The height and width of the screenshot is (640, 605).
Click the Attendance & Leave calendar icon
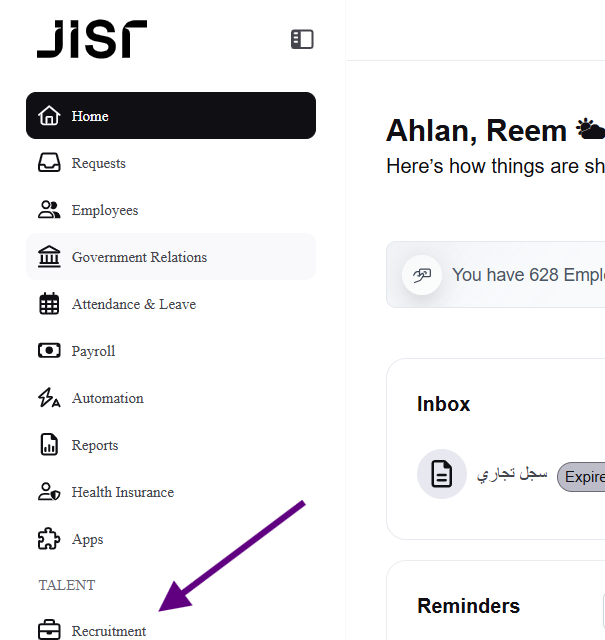point(49,304)
